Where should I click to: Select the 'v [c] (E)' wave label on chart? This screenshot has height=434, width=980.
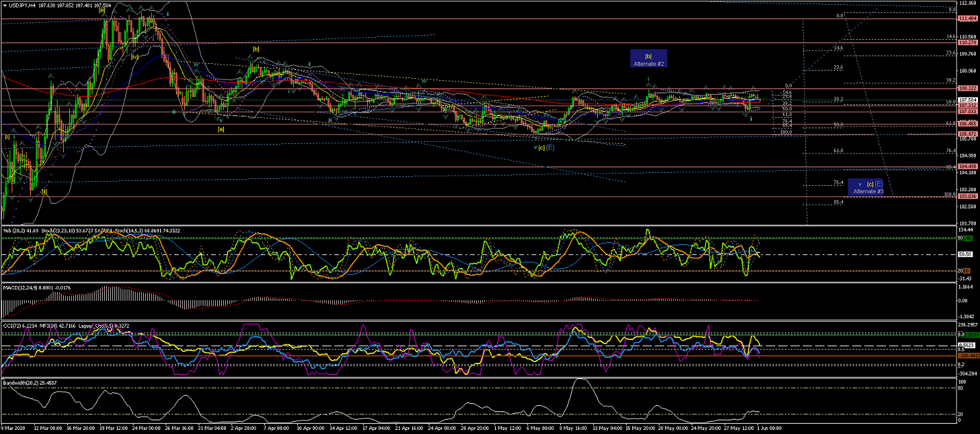544,147
